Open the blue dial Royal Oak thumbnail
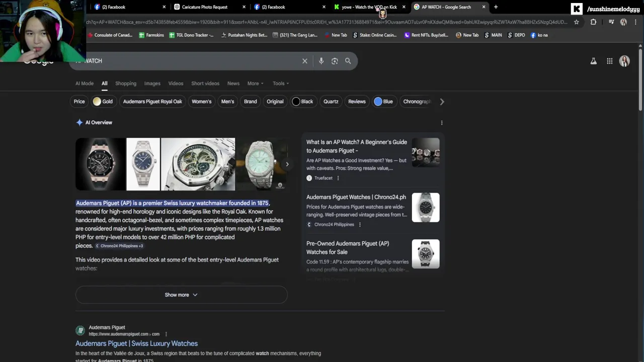This screenshot has height=362, width=644. point(143,164)
